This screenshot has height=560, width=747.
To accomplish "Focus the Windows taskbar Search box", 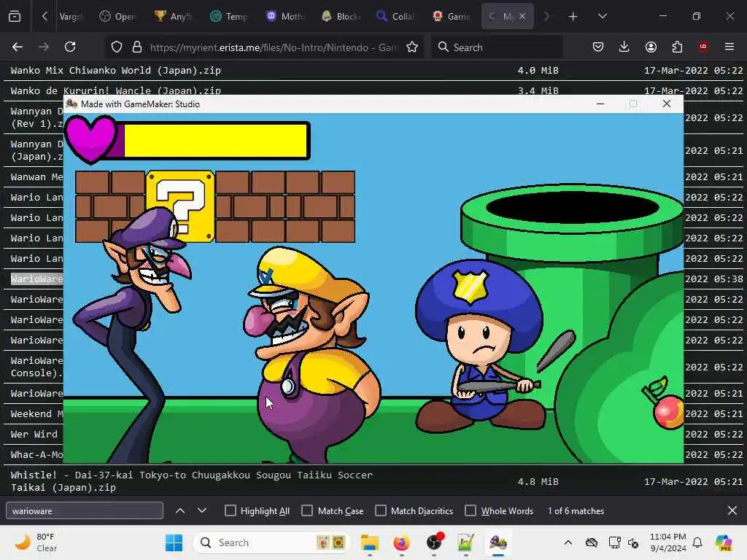I will (x=271, y=542).
